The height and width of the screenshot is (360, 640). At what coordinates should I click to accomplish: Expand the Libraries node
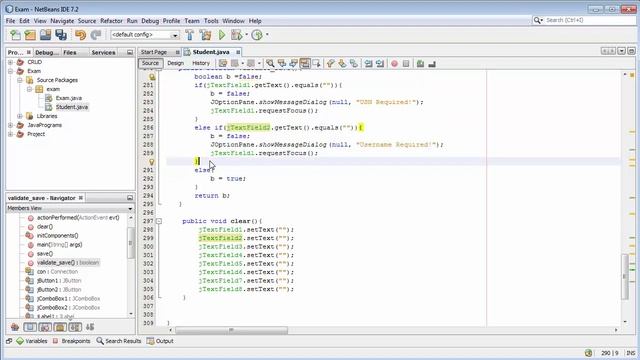pos(20,116)
